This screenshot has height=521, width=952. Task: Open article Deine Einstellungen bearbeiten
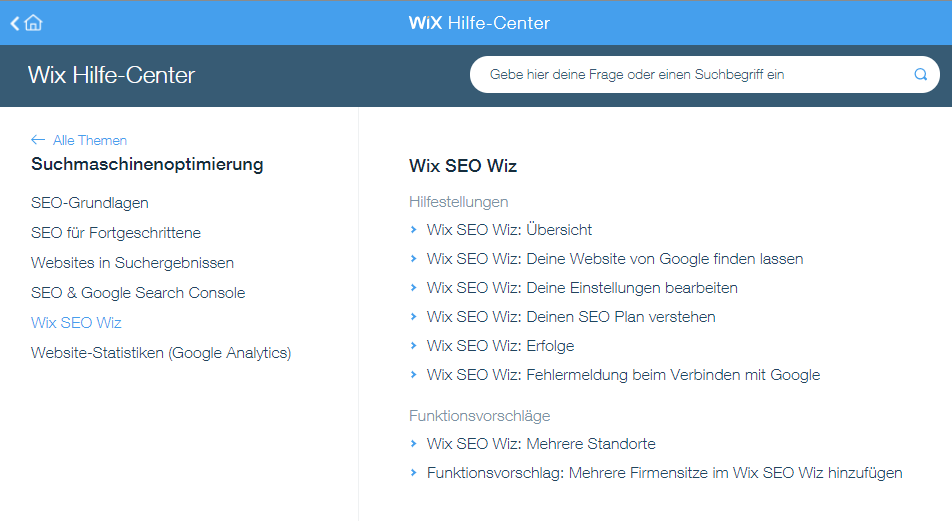pos(582,288)
